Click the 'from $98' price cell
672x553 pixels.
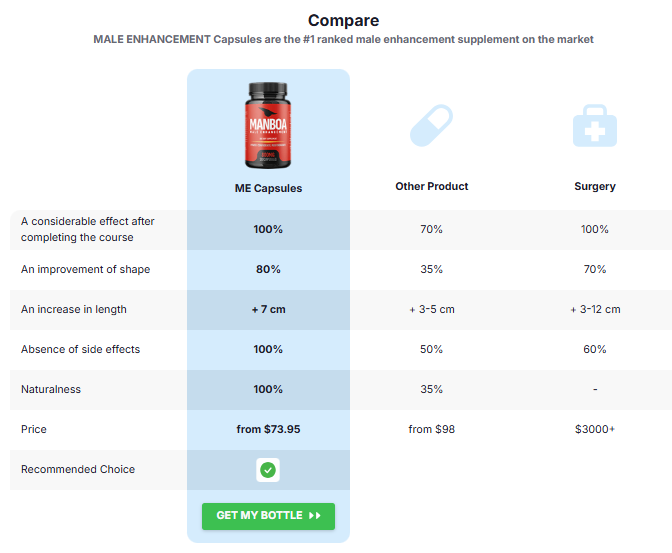pyautogui.click(x=432, y=429)
